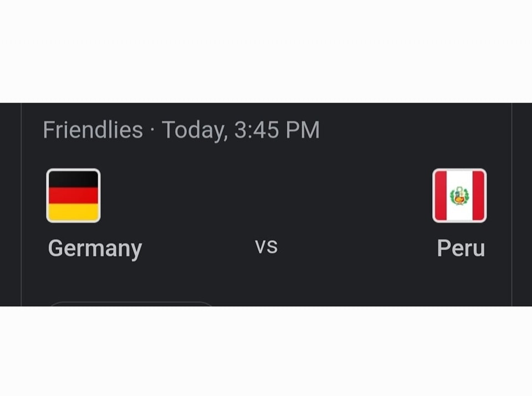Click the partially visible pill button below Germany
Viewport: 532px width, 396px height.
point(131,303)
